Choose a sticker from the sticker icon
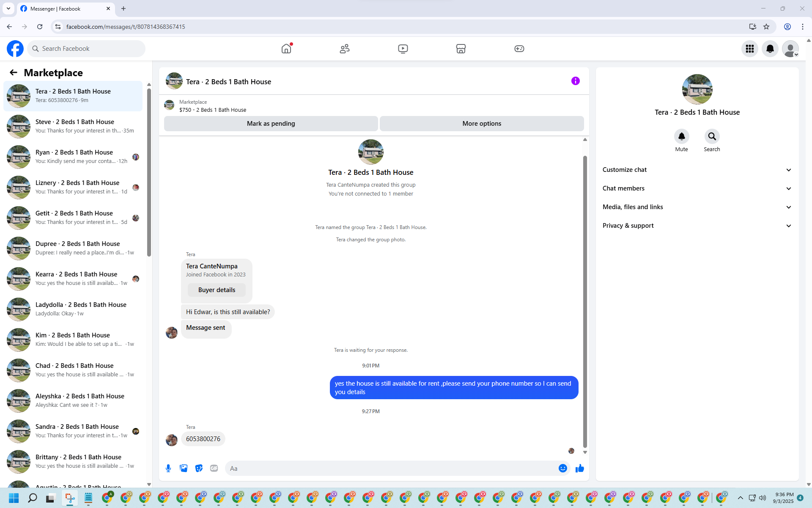The height and width of the screenshot is (508, 812). click(199, 468)
